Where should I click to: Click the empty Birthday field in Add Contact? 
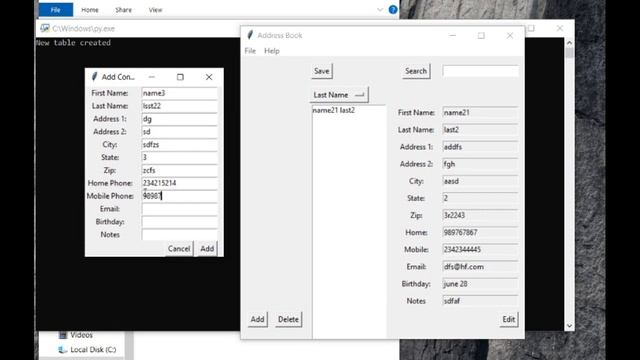click(180, 222)
